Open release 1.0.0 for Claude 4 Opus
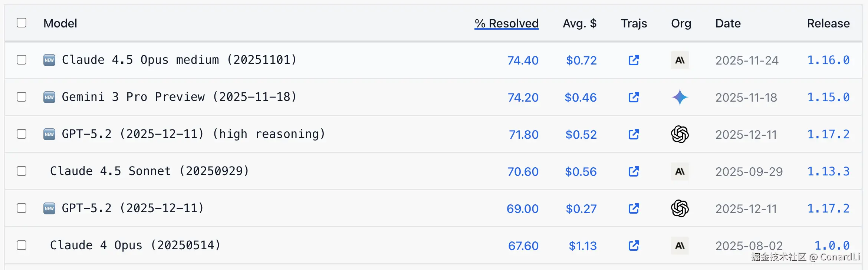This screenshot has width=868, height=270. (x=832, y=246)
